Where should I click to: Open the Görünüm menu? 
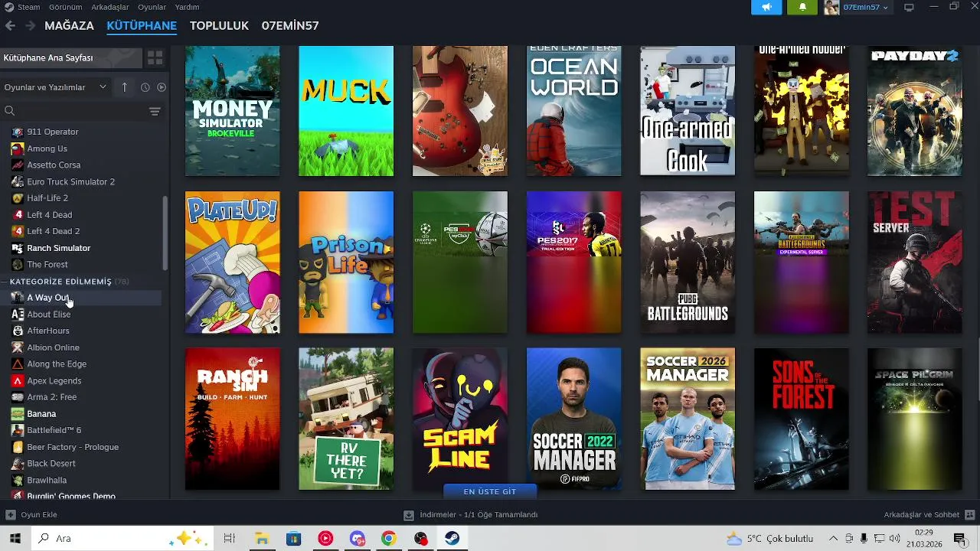[x=65, y=7]
